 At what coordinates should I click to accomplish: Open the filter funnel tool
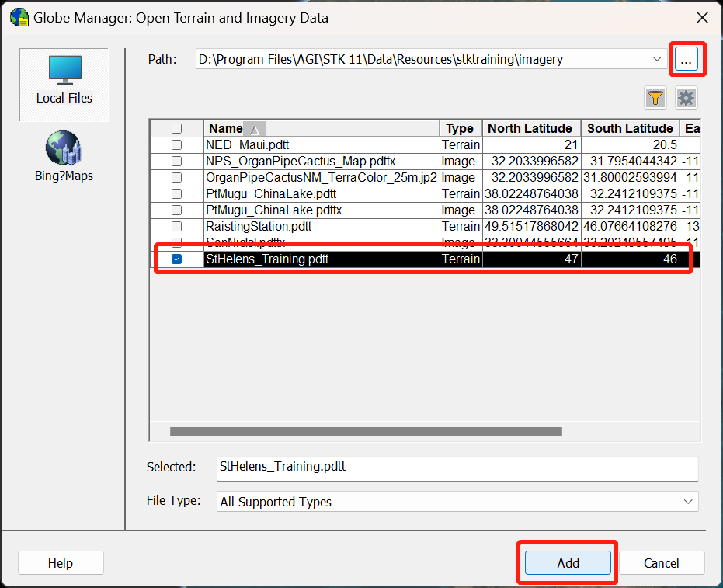[x=655, y=97]
